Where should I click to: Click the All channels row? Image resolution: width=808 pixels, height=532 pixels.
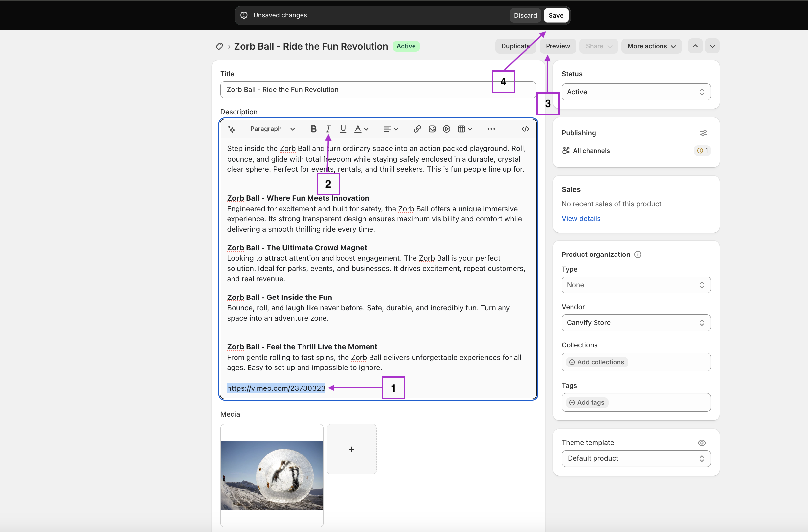click(x=636, y=151)
